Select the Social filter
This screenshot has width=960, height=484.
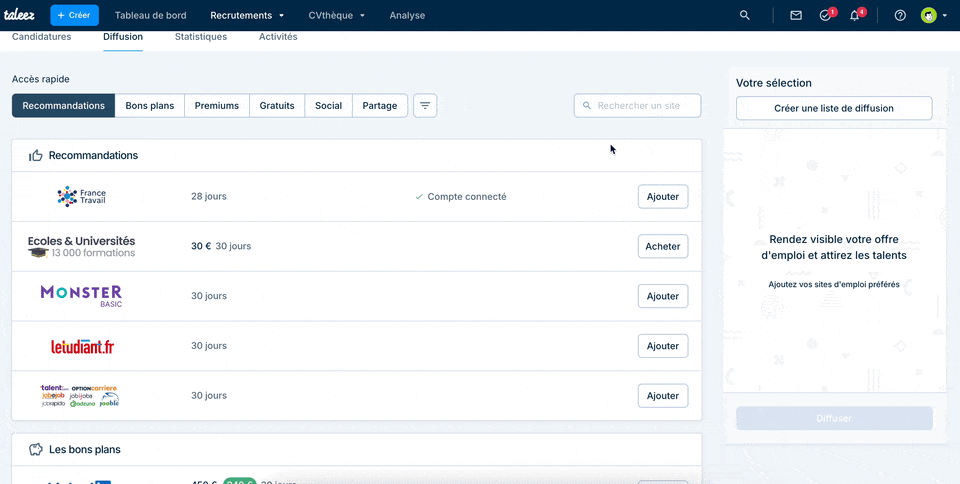click(329, 105)
